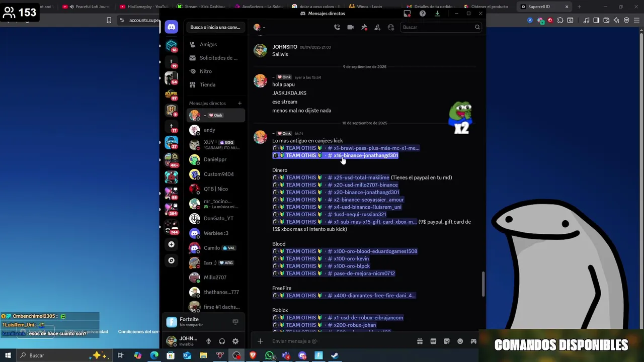Click the chat scrollbar thumb
Screen dimensions: 644x362
tap(483, 284)
